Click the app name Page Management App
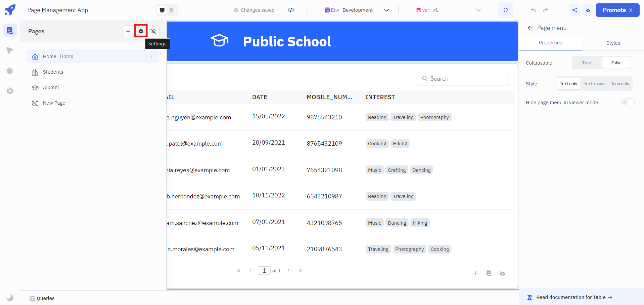 click(58, 10)
